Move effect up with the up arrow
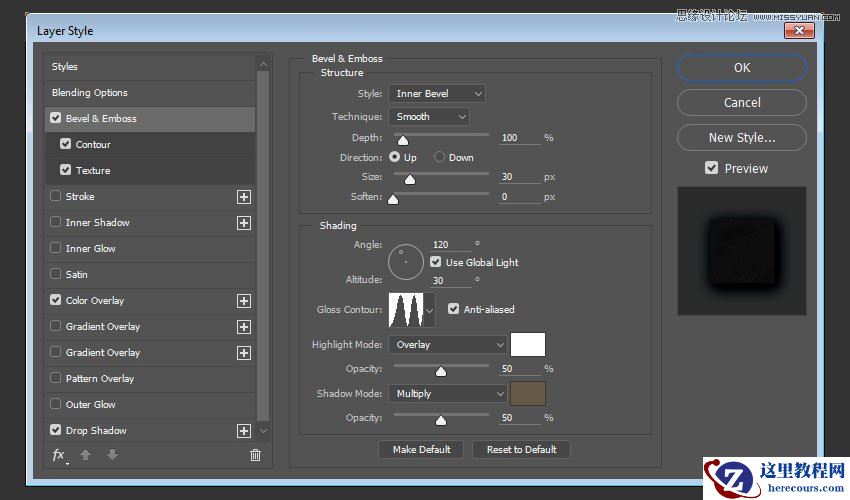 click(x=86, y=455)
